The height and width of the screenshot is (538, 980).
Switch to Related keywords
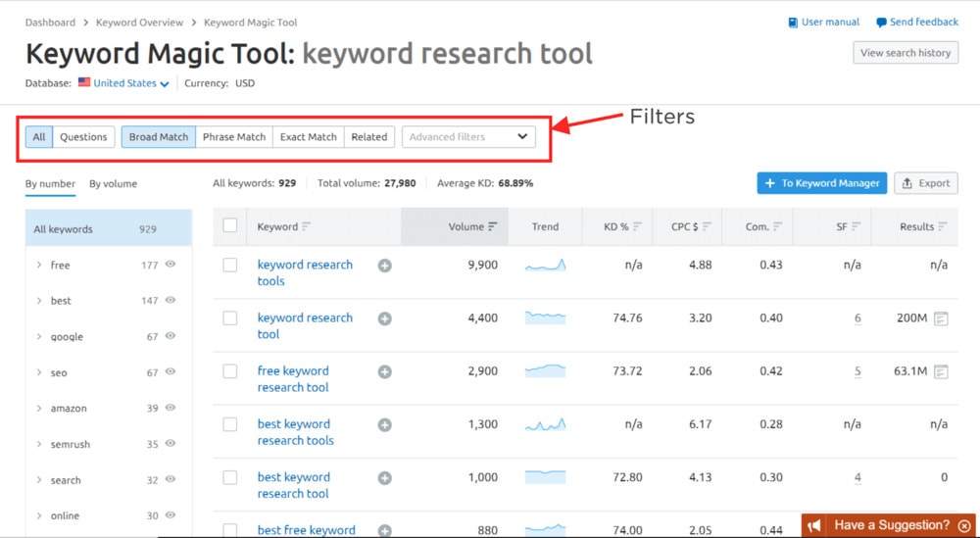coord(369,137)
